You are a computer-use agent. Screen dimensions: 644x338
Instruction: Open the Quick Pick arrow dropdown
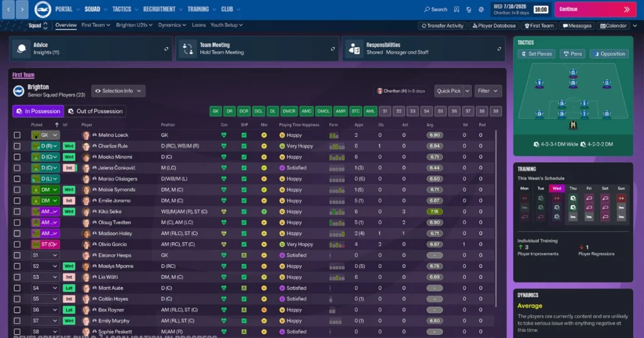(467, 90)
